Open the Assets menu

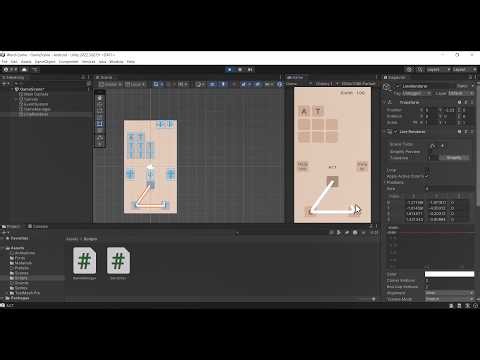[26, 62]
